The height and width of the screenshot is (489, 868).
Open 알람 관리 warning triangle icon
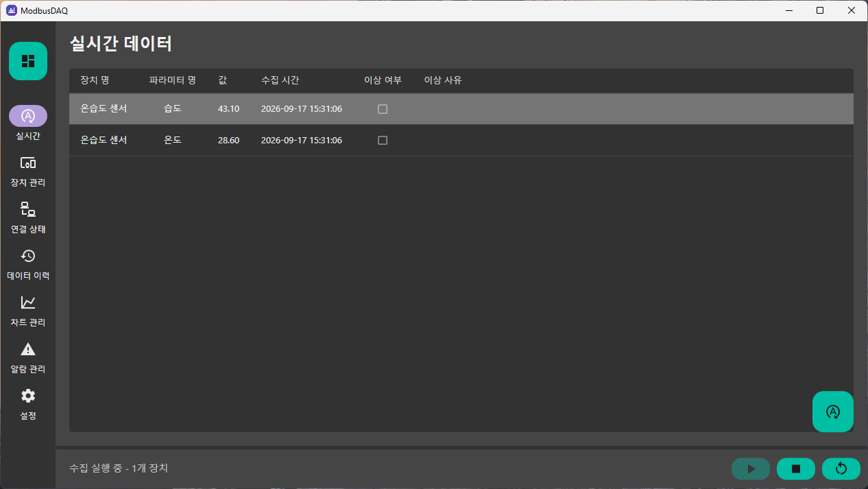[x=28, y=349]
